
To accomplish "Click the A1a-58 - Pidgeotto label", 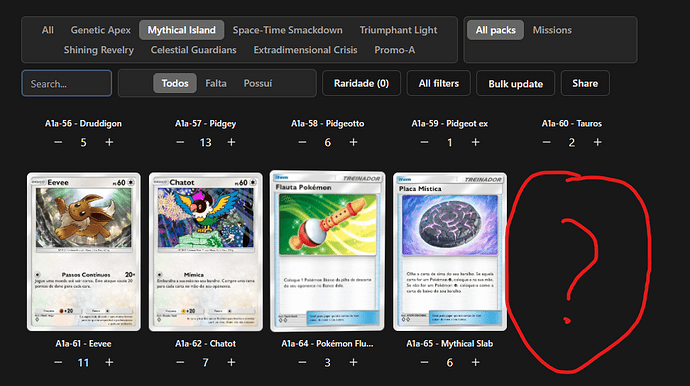I will [327, 124].
